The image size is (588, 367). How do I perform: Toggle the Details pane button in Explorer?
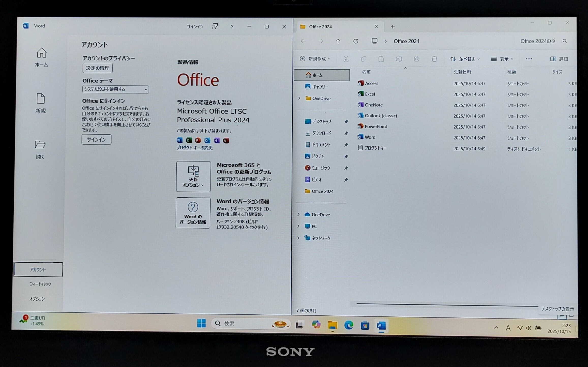[x=559, y=59]
